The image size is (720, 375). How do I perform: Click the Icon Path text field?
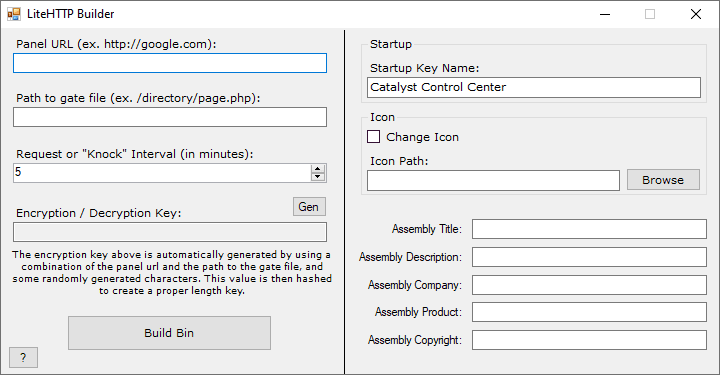tap(493, 180)
